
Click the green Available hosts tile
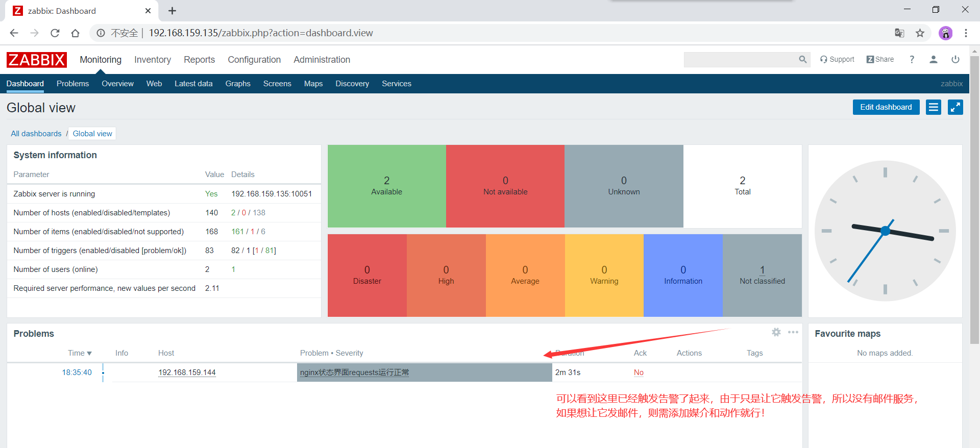pyautogui.click(x=387, y=186)
